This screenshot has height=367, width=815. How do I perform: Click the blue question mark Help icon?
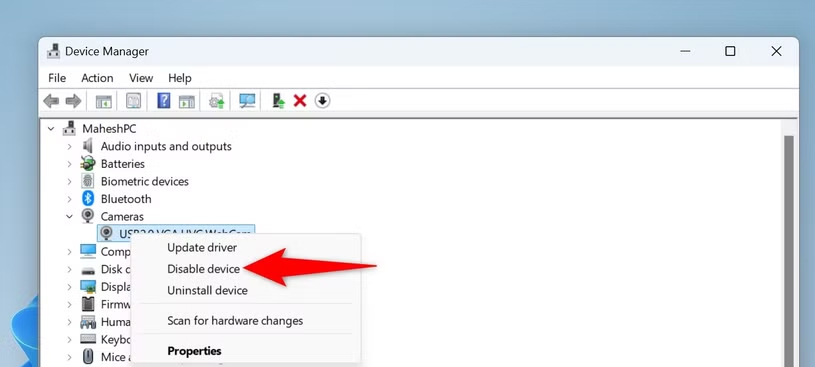point(163,101)
